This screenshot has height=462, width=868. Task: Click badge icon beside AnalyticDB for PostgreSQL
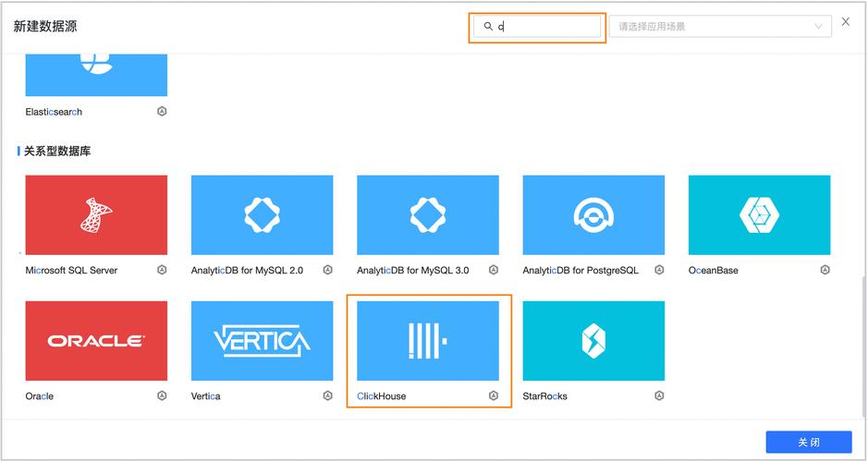point(659,270)
